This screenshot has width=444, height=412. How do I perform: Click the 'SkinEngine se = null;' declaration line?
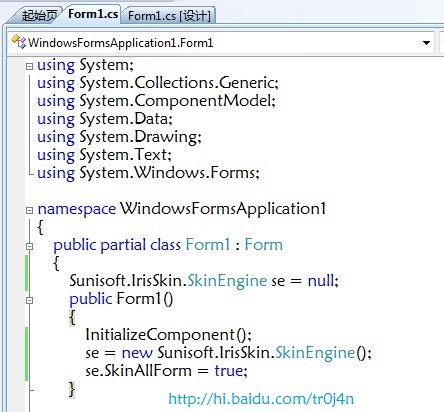coord(204,281)
